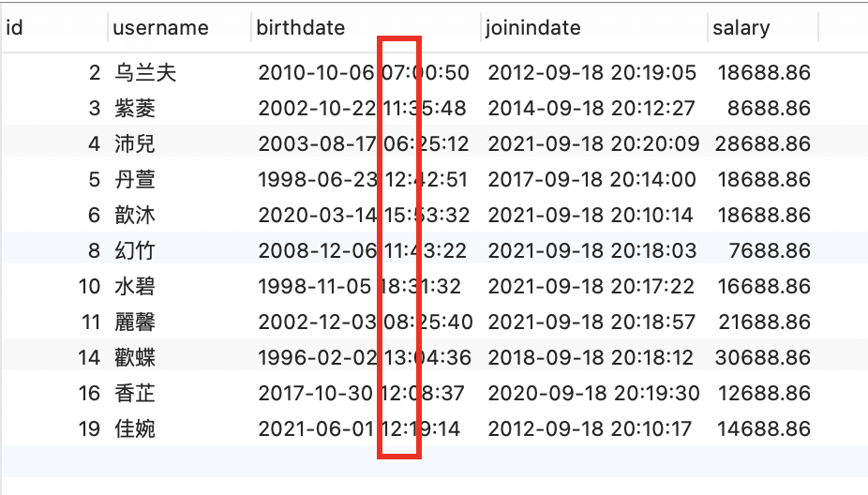Select the id cell with value 10
868x495 pixels.
tap(89, 287)
